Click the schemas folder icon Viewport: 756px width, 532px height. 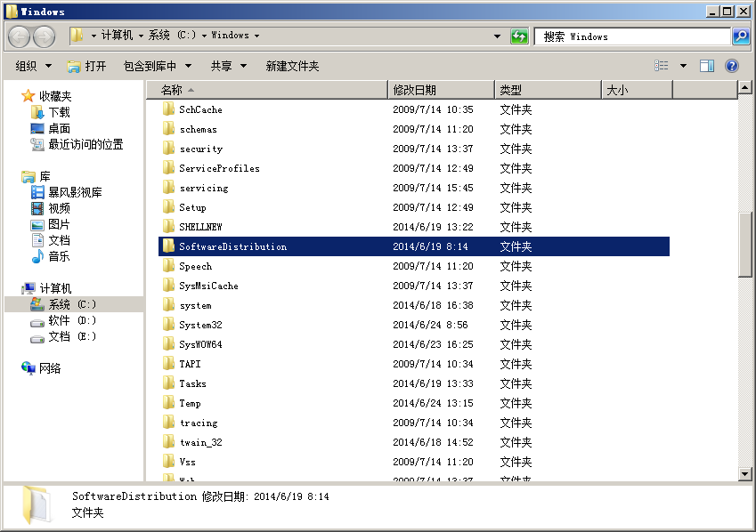pyautogui.click(x=168, y=129)
